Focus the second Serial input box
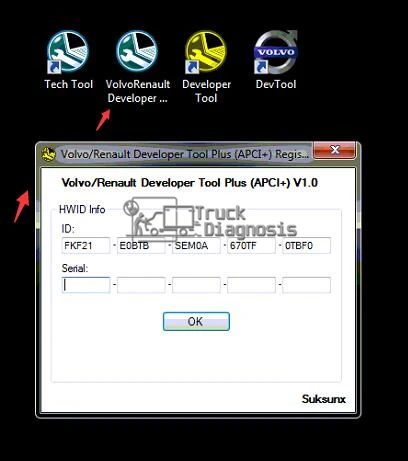Viewport: 408px width, 461px height. point(141,285)
